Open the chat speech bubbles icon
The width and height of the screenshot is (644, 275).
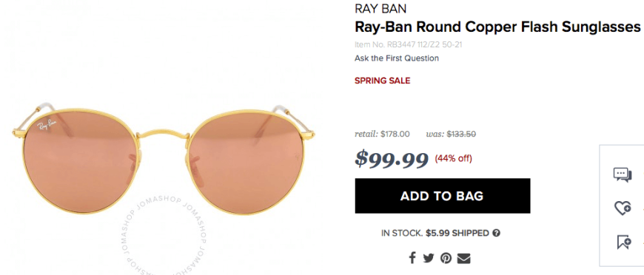pyautogui.click(x=623, y=175)
